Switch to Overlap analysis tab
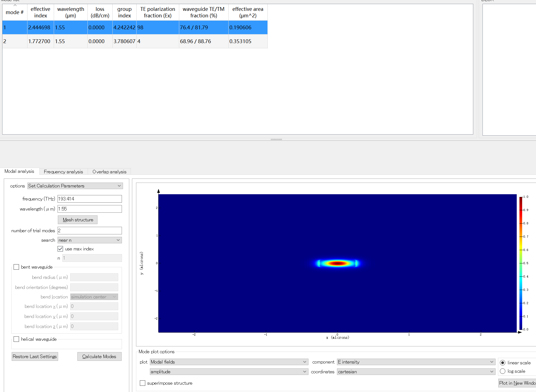The height and width of the screenshot is (392, 536). point(109,172)
